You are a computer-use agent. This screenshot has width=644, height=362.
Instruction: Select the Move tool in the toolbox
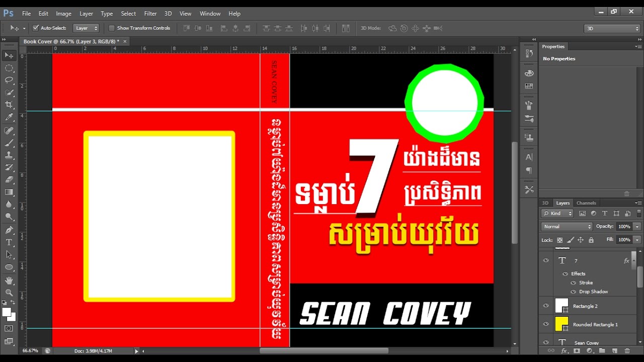click(x=9, y=55)
